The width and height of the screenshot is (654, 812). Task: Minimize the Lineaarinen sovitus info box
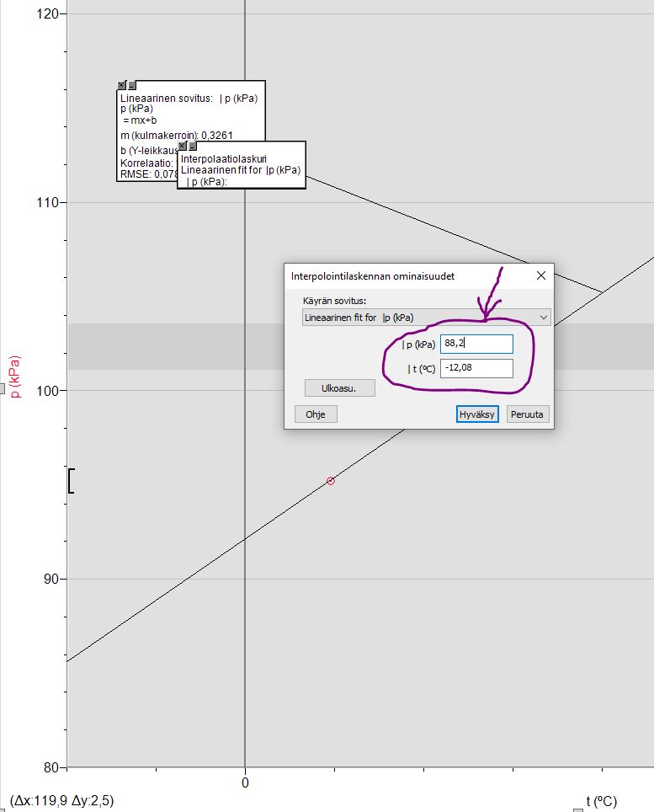pos(132,86)
